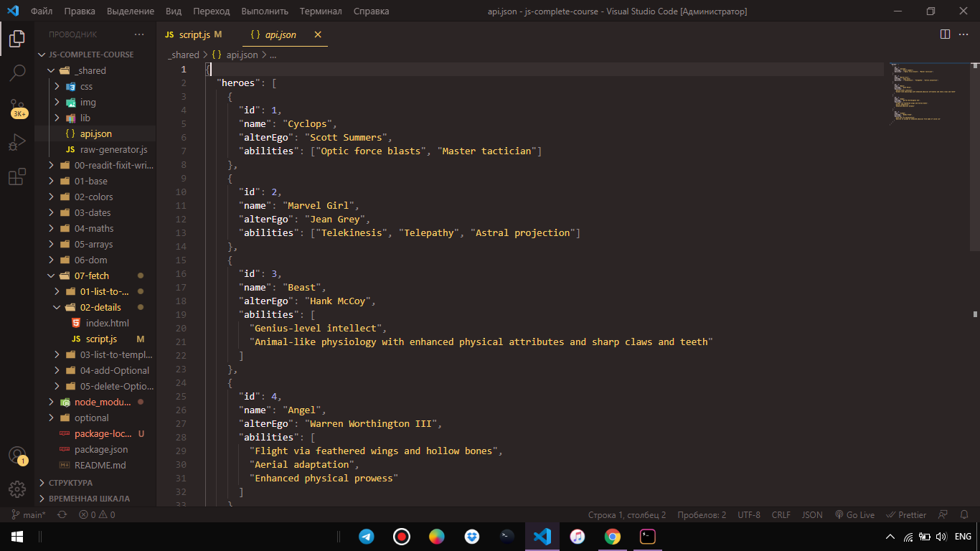This screenshot has width=980, height=551.
Task: Show hidden tray icons chevron
Action: pos(890,537)
